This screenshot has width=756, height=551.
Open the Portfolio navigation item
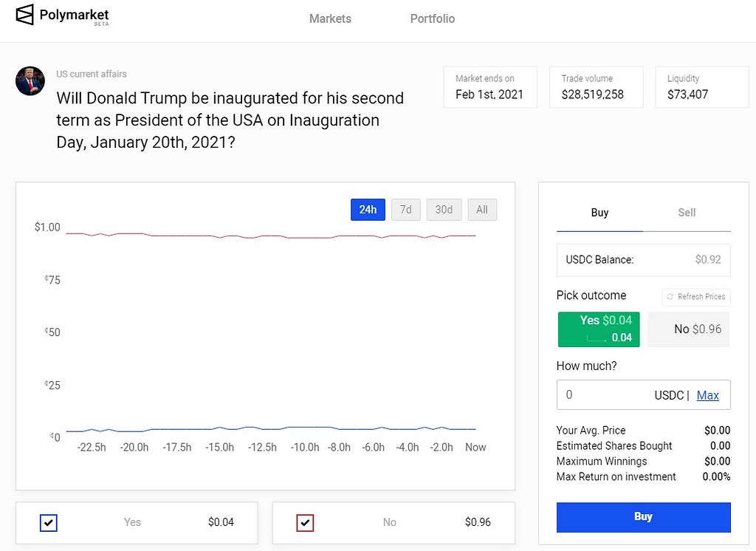[x=433, y=18]
